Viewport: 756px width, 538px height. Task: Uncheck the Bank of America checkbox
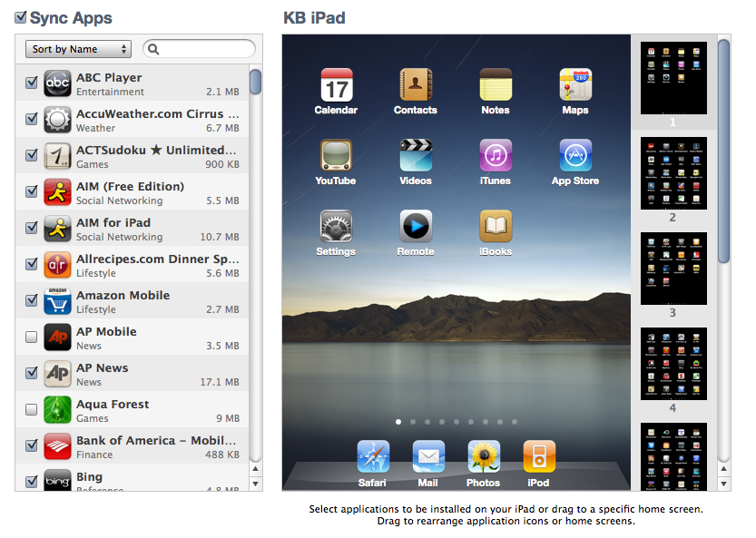tap(32, 445)
